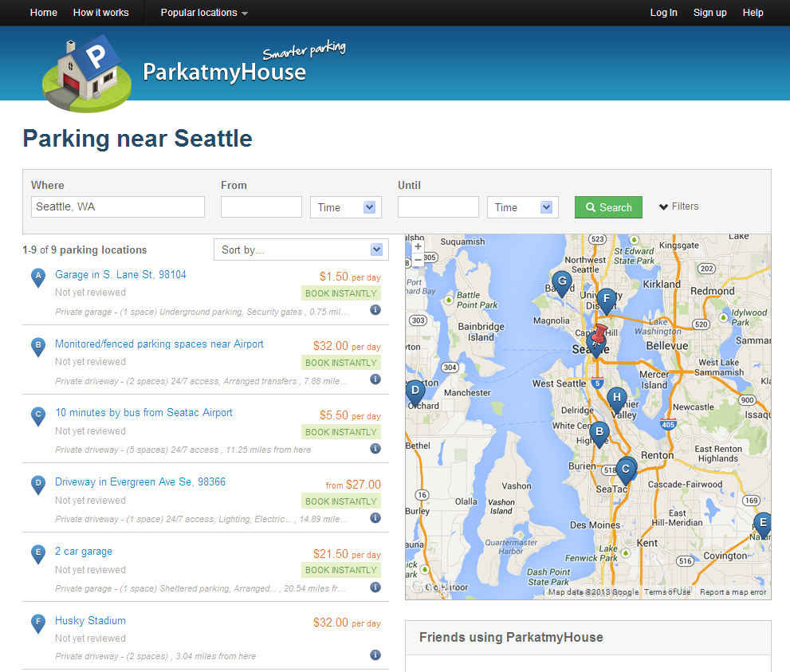This screenshot has width=790, height=672.
Task: Open the Help page
Action: tap(753, 13)
